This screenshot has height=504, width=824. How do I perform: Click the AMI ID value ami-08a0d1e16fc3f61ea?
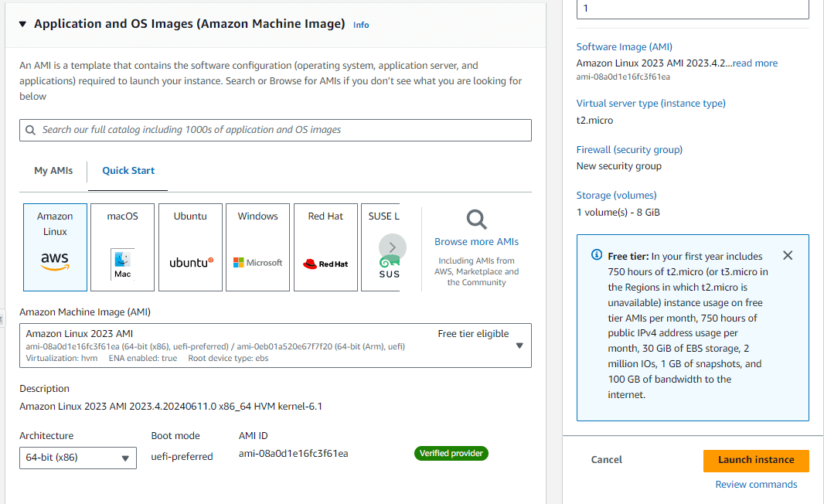coord(293,454)
